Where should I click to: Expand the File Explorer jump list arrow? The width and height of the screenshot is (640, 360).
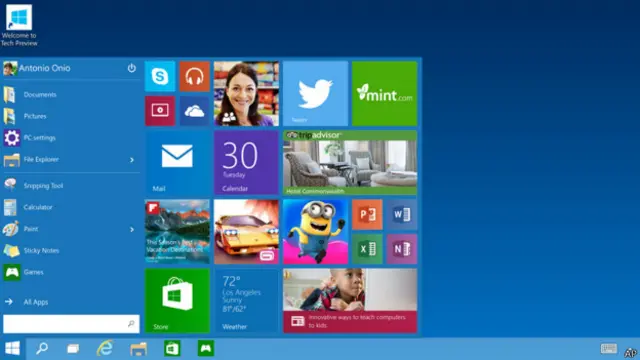[x=132, y=160]
